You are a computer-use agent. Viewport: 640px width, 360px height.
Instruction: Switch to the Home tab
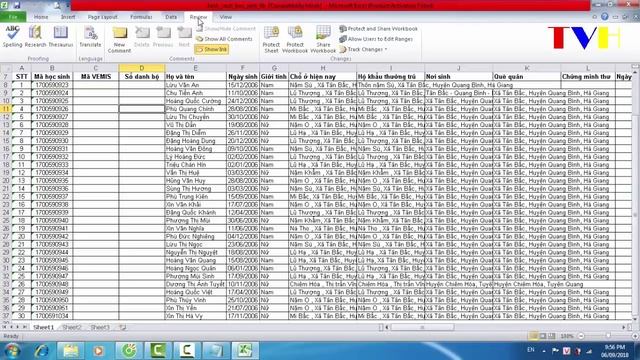pos(41,17)
